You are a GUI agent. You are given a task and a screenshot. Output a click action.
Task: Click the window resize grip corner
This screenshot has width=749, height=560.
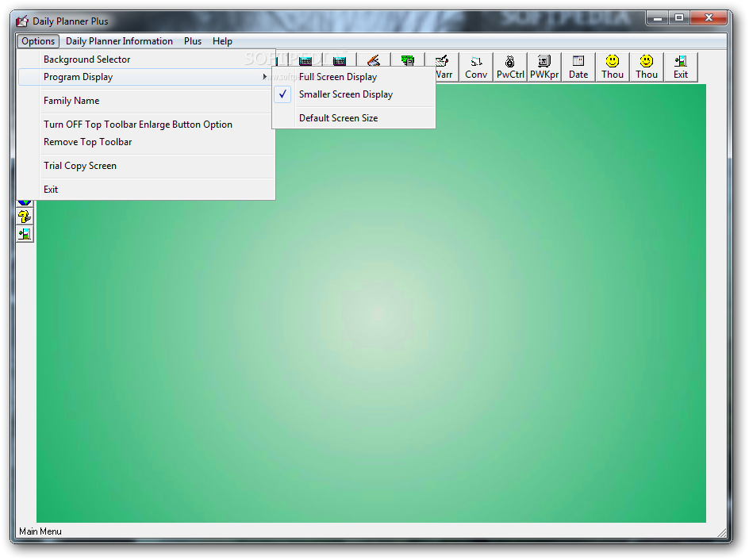722,533
